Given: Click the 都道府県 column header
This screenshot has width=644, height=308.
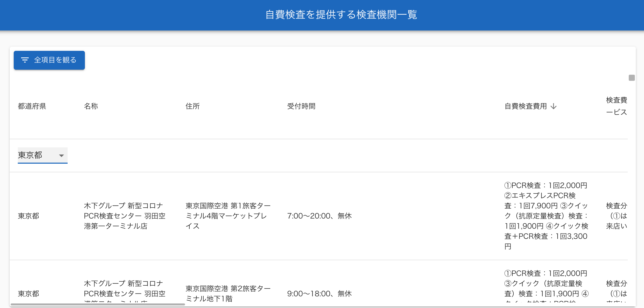Looking at the screenshot, I should 32,106.
